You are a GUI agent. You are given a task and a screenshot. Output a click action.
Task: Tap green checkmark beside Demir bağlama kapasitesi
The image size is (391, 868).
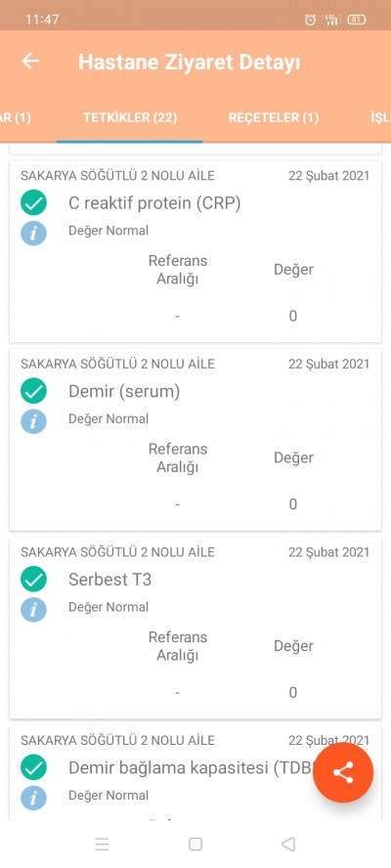point(34,767)
